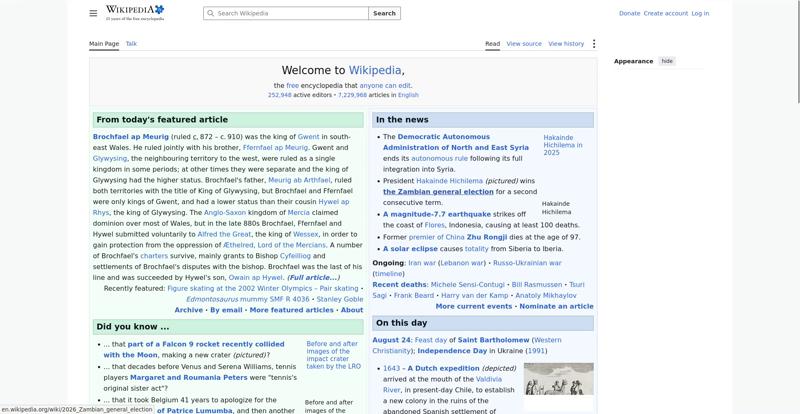800x414 pixels.
Task: Click the Dutch expedition thumbnail image
Action: coord(559,379)
